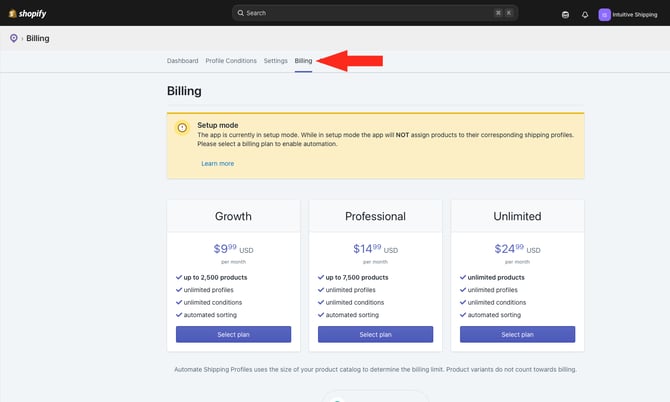The image size is (670, 402).
Task: Switch to the Profile Conditions tab
Action: [x=231, y=61]
